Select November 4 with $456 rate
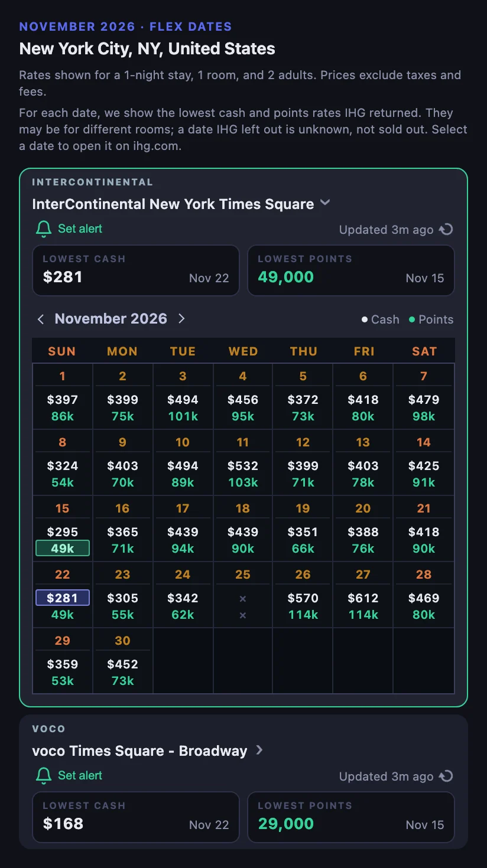Screen dimensions: 487x868 pyautogui.click(x=243, y=396)
